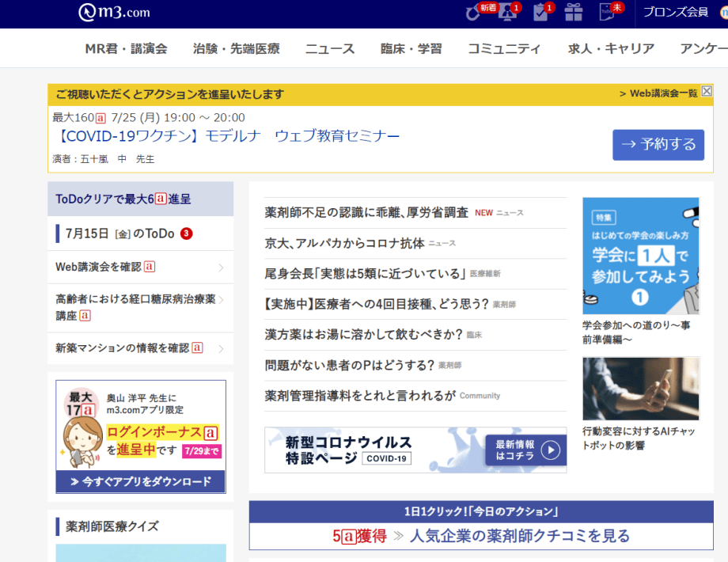Open news 薬剤師不足の認識に乖離、厚労省調査
The height and width of the screenshot is (562, 728).
(x=366, y=213)
